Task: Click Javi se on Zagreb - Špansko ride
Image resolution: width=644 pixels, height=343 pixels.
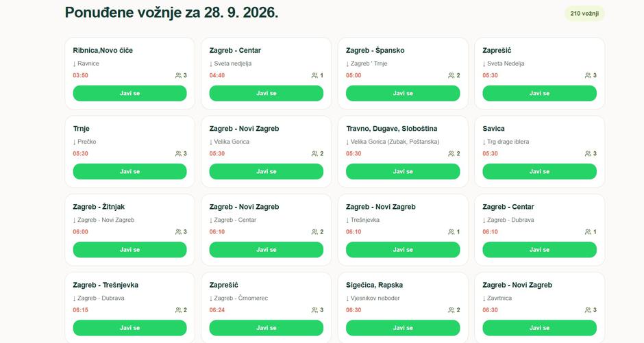Action: (403, 93)
